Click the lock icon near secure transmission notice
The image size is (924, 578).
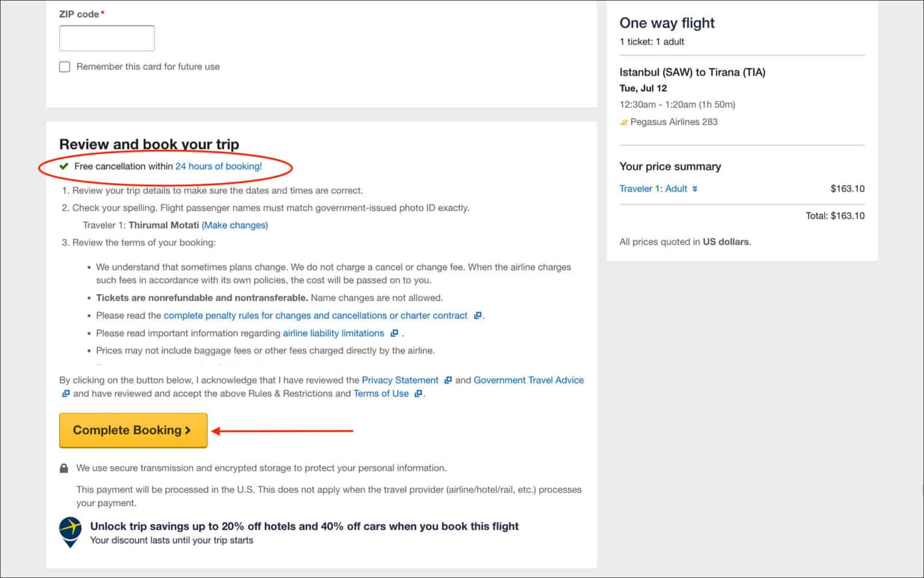click(64, 468)
